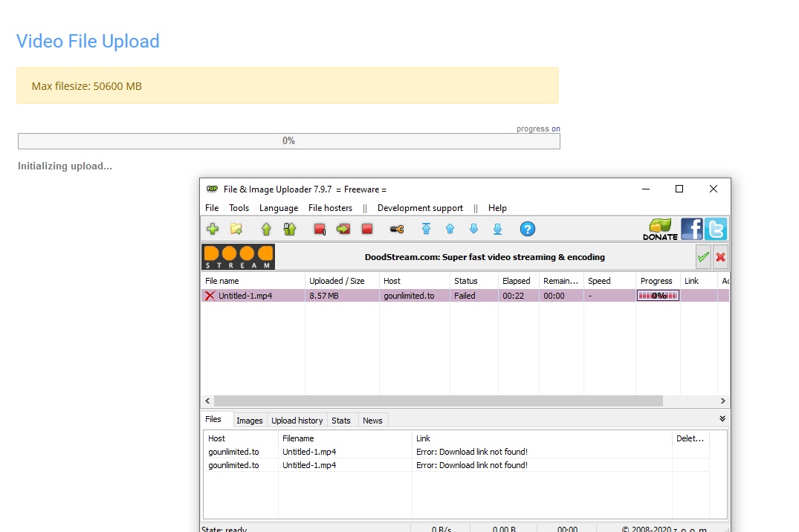
Task: Click the red square stop icon
Action: 367,229
